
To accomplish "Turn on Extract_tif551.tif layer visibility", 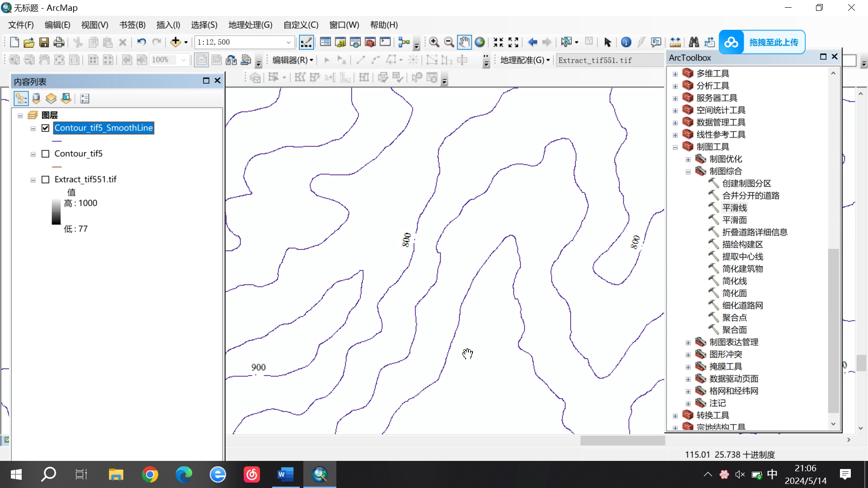I will 45,179.
